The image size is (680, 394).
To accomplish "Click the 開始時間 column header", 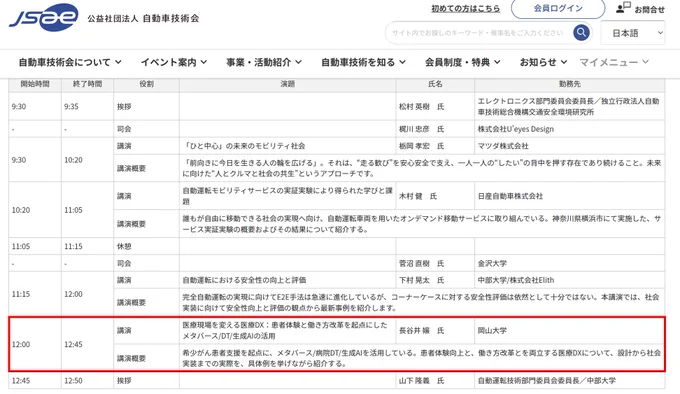I will pyautogui.click(x=35, y=84).
